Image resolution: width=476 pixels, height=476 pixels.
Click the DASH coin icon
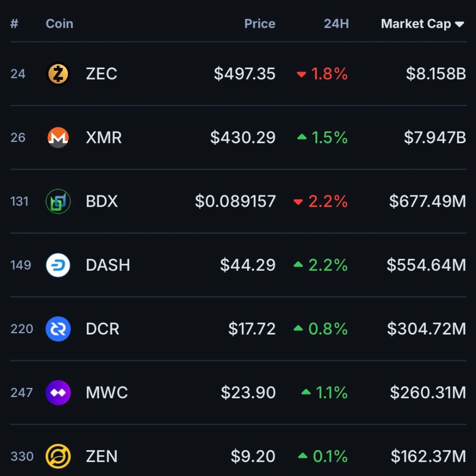[58, 265]
